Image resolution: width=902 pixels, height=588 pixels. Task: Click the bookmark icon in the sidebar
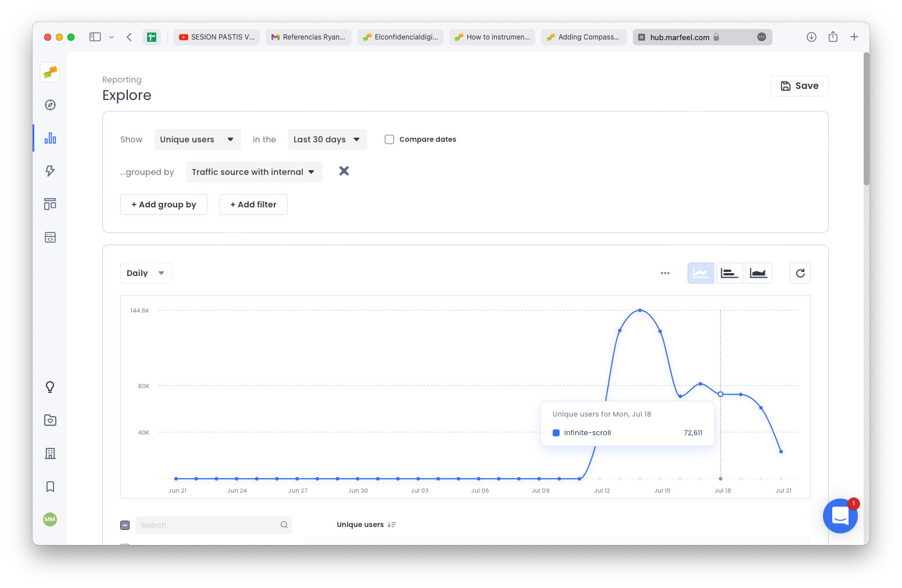(50, 486)
